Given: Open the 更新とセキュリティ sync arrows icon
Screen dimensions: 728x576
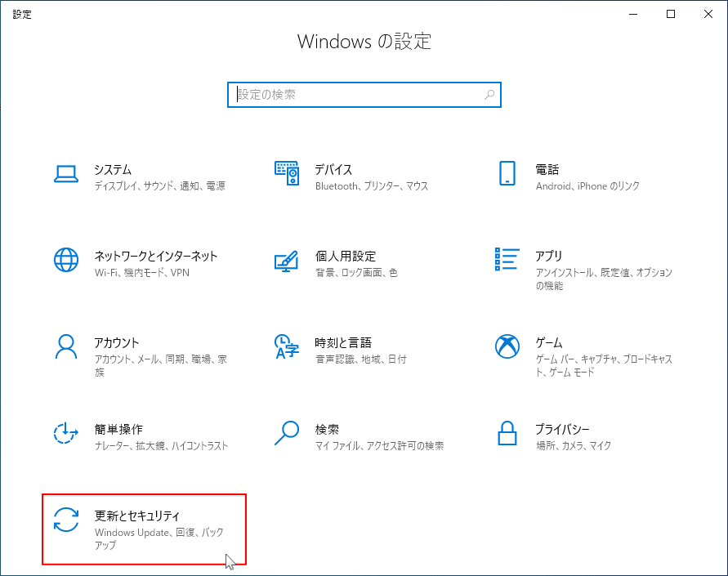Looking at the screenshot, I should (66, 520).
